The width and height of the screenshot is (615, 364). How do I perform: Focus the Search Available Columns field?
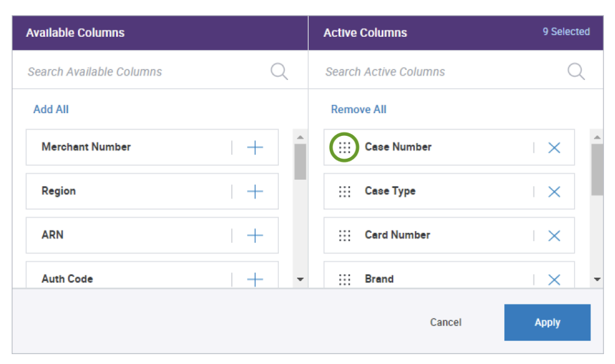140,72
